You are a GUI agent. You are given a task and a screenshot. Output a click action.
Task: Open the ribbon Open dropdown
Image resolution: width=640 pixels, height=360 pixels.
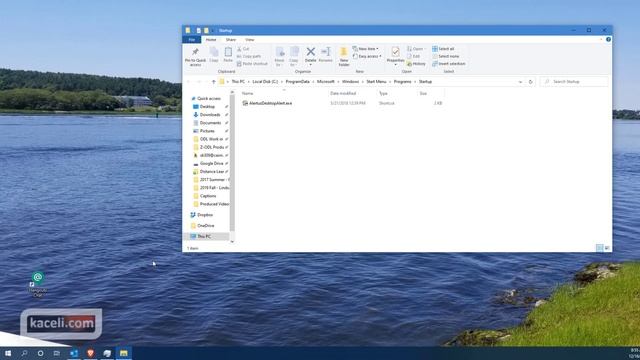(416, 49)
